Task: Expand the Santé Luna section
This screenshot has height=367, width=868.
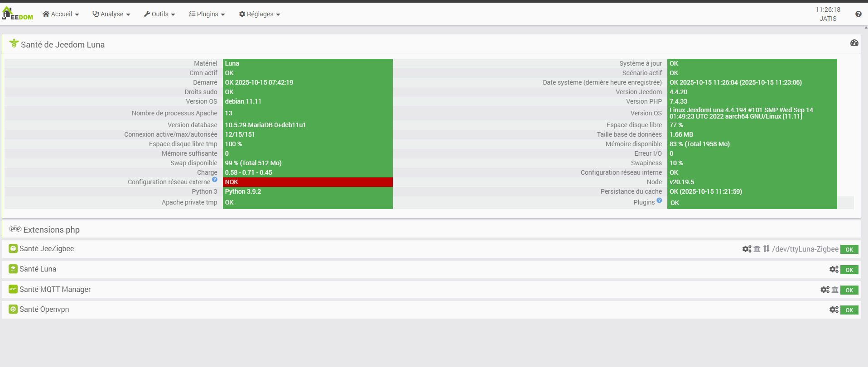Action: [x=38, y=269]
